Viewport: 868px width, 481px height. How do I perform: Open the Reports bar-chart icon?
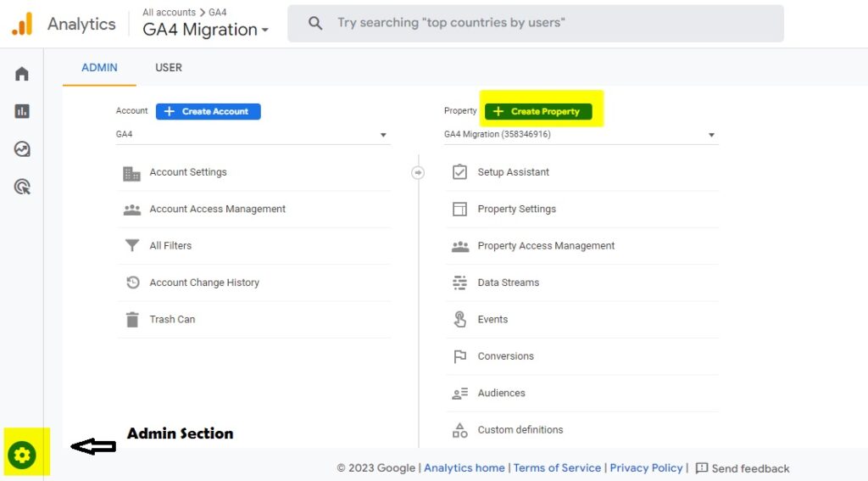(x=21, y=111)
